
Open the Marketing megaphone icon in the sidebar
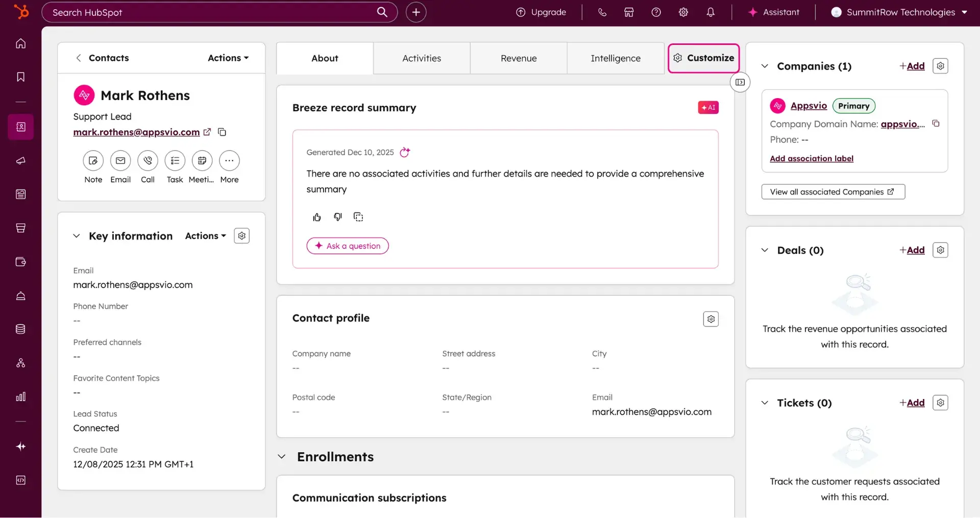(20, 160)
